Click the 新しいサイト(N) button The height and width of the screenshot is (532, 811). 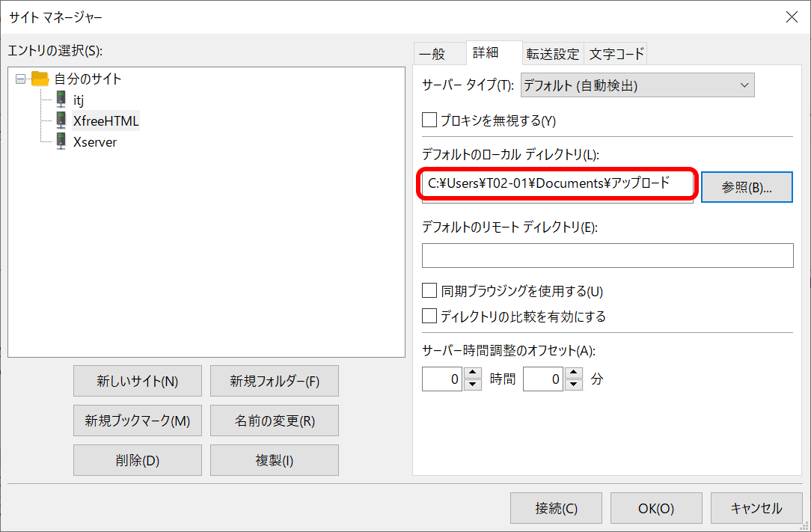138,381
